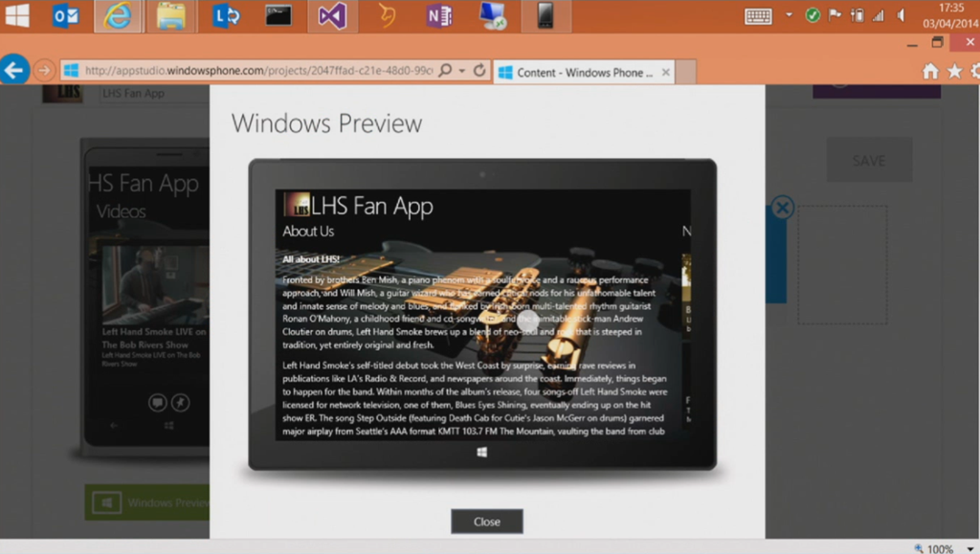Click the green check tray icon
Screen dimensions: 980x554
click(813, 15)
